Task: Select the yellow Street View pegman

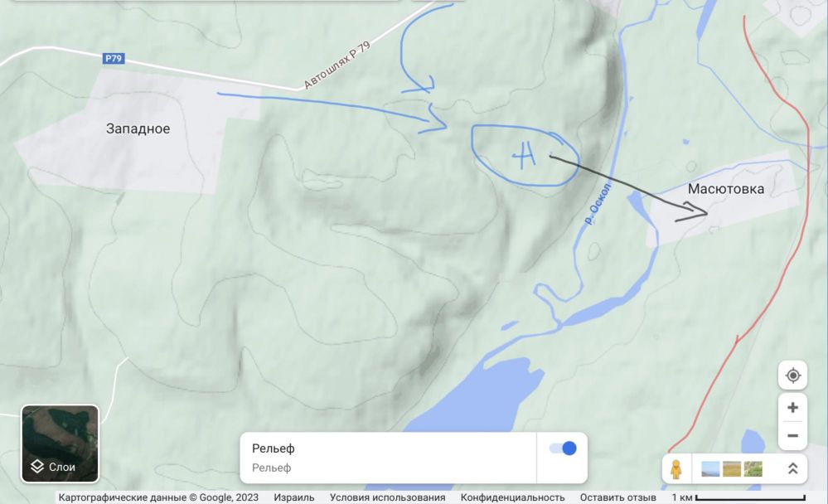Action: point(676,468)
